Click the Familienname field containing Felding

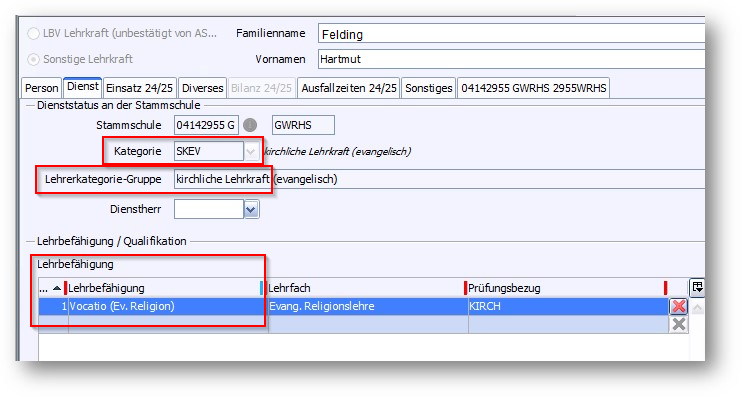(511, 35)
